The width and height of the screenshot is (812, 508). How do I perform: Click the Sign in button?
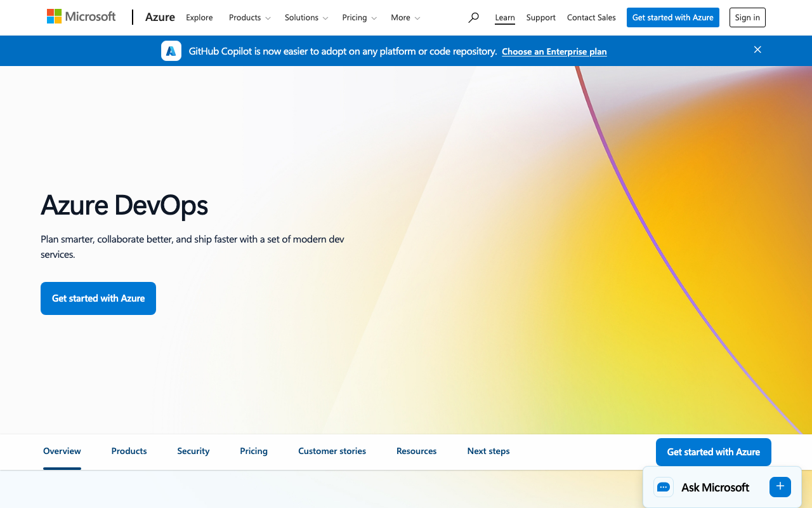click(x=747, y=18)
